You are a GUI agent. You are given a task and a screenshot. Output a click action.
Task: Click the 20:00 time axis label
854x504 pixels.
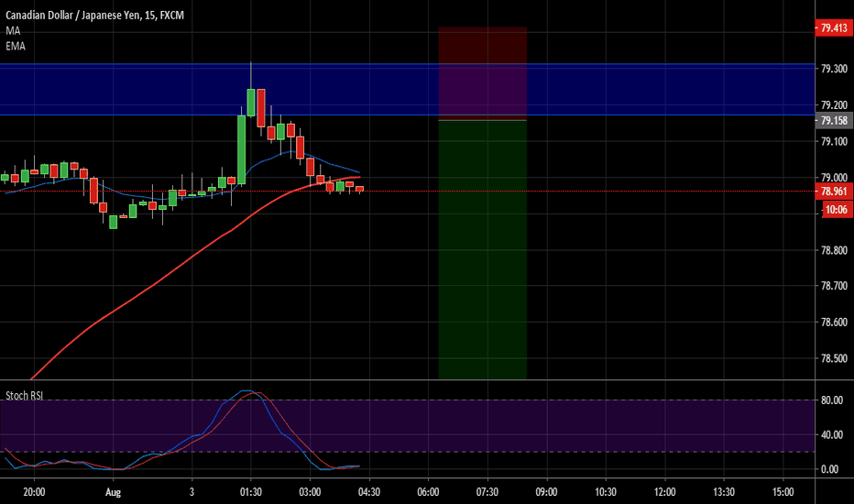34,492
